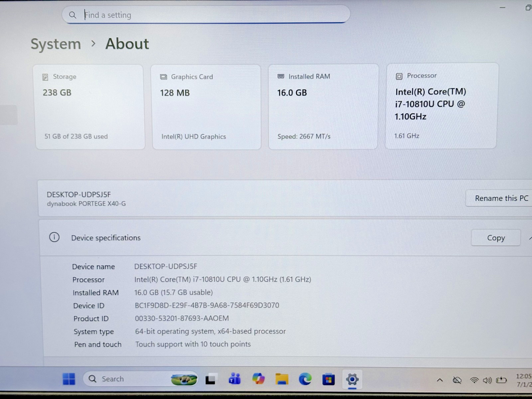Click the Device specifications info icon
532x399 pixels.
(54, 237)
